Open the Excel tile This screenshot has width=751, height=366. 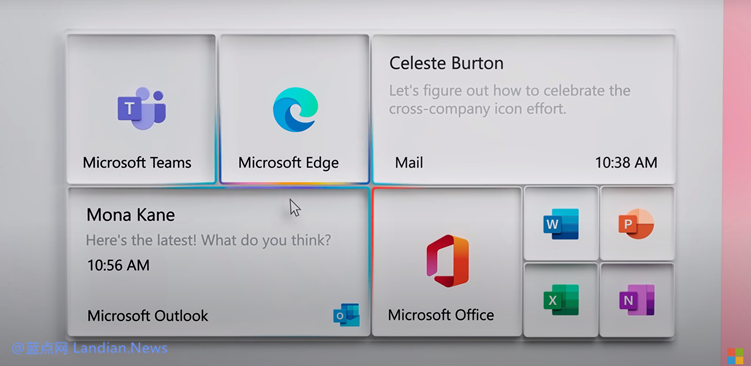click(561, 300)
